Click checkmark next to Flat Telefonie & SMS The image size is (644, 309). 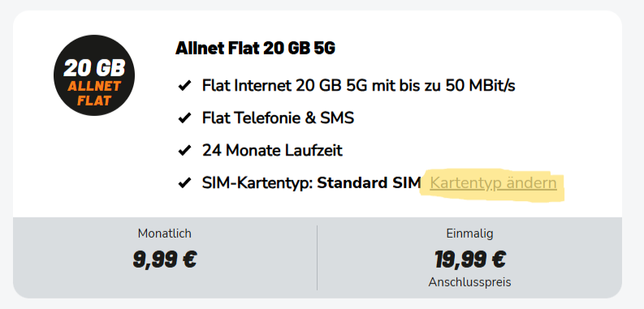point(184,118)
